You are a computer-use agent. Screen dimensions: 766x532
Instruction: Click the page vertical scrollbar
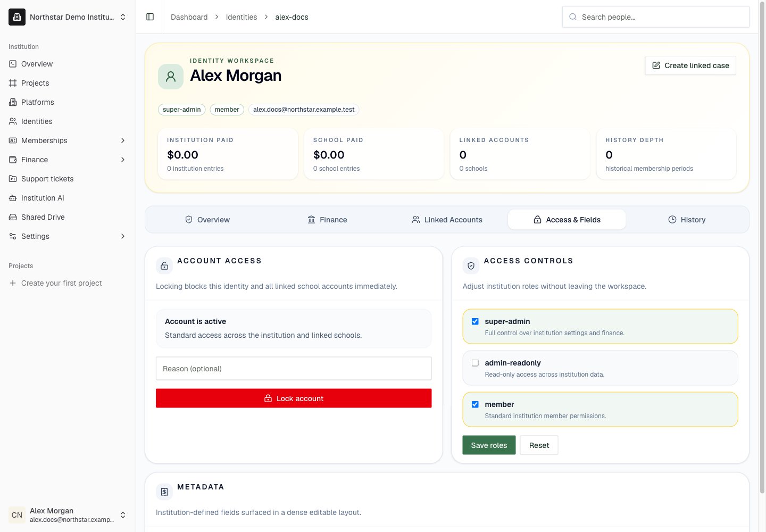(x=762, y=247)
